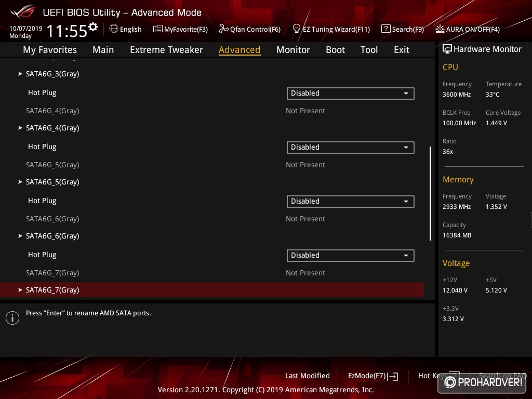Click the MyFavorite list icon

[158, 29]
